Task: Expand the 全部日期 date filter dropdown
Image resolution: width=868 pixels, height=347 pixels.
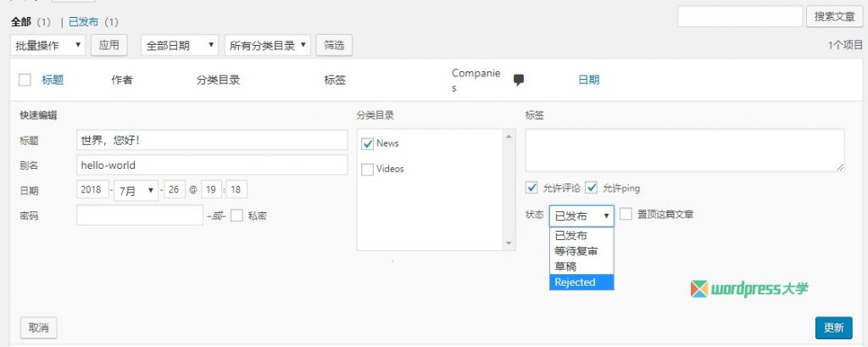Action: pyautogui.click(x=179, y=45)
